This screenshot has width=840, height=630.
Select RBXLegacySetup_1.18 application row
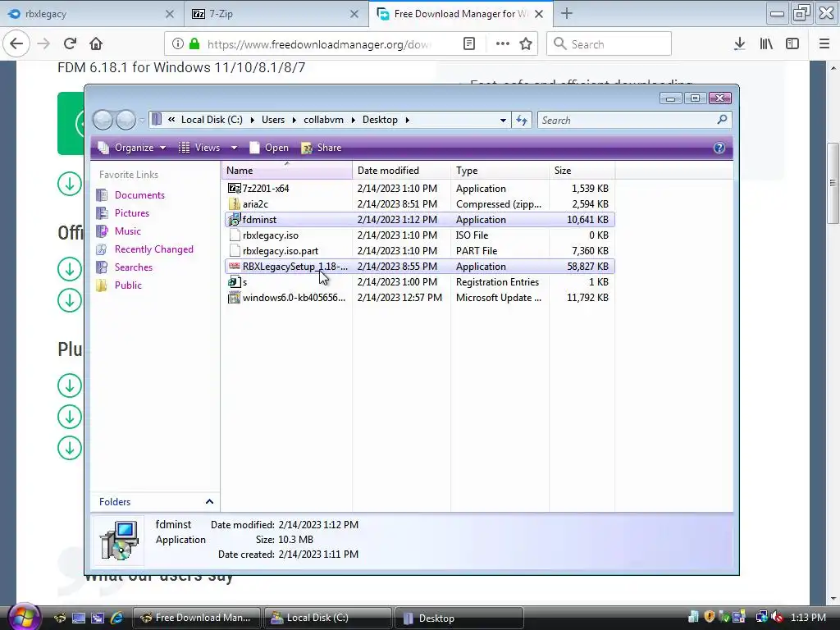point(419,267)
